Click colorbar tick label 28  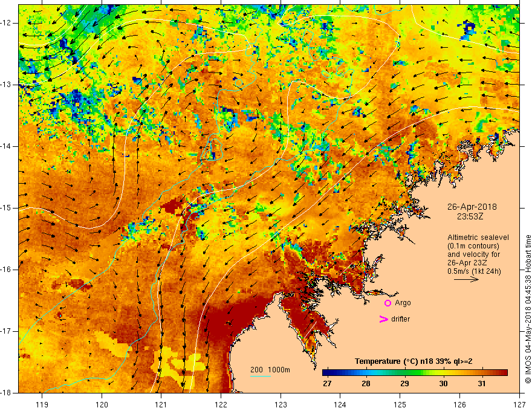(366, 384)
